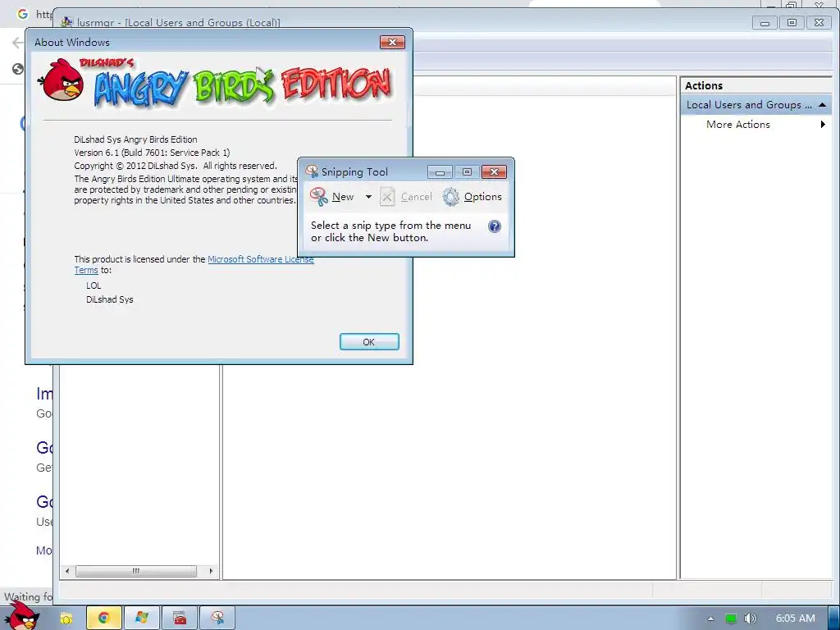This screenshot has height=630, width=840.
Task: Open the New snip type dropdown arrow
Action: tap(368, 197)
